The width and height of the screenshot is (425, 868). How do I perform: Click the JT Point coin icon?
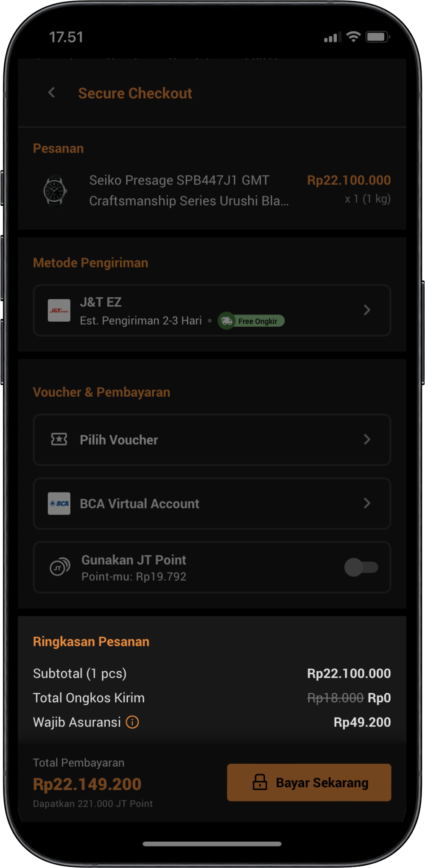tap(60, 567)
